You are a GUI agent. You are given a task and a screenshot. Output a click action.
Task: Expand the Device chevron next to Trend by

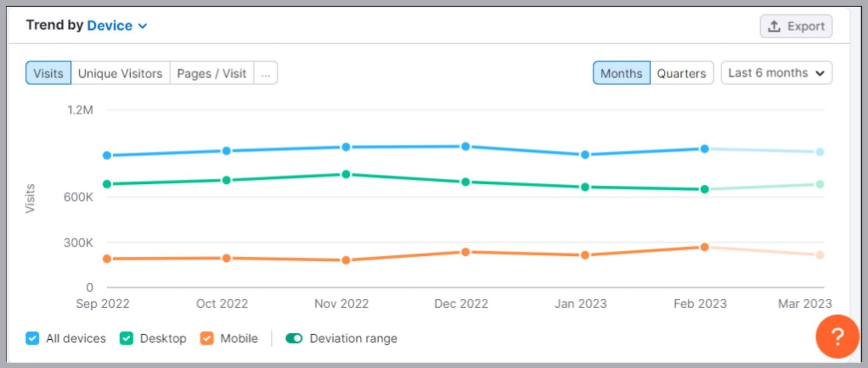click(143, 26)
